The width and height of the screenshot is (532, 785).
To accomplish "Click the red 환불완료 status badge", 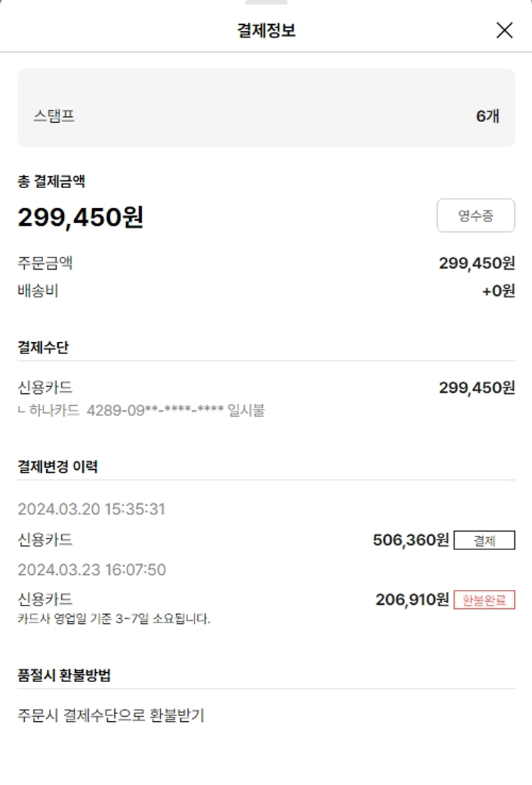I will [484, 600].
